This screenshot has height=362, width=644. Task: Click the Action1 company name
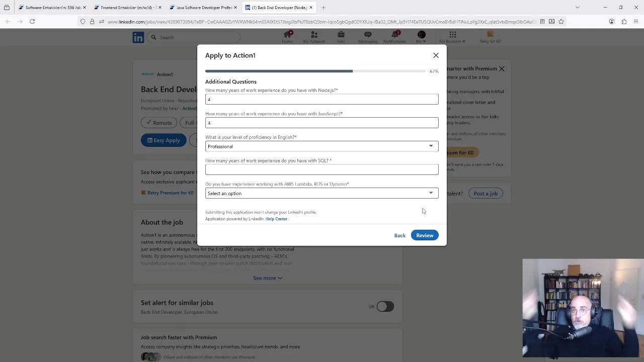[165, 74]
